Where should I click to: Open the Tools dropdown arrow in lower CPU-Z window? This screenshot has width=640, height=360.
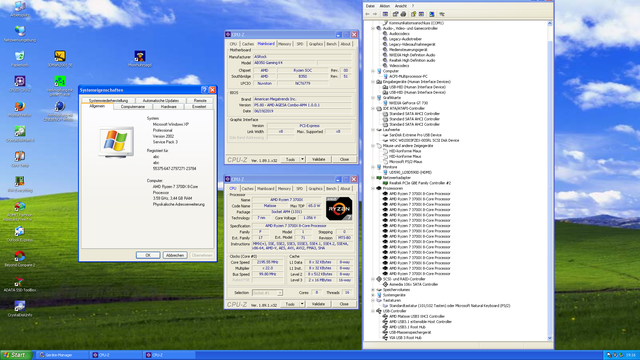pyautogui.click(x=302, y=304)
